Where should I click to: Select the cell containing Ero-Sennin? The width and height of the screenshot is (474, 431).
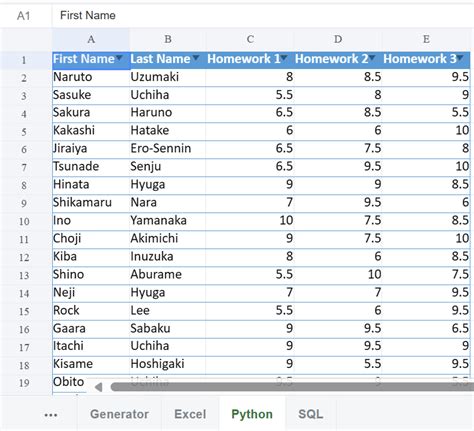pyautogui.click(x=167, y=148)
